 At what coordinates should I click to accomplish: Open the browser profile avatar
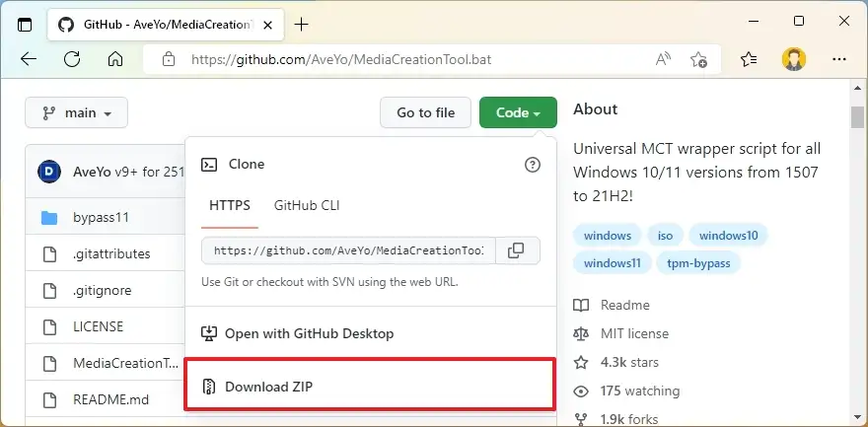pos(794,59)
